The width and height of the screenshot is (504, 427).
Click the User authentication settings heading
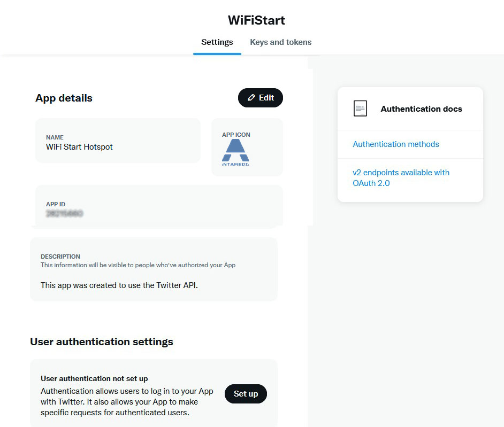(x=102, y=341)
